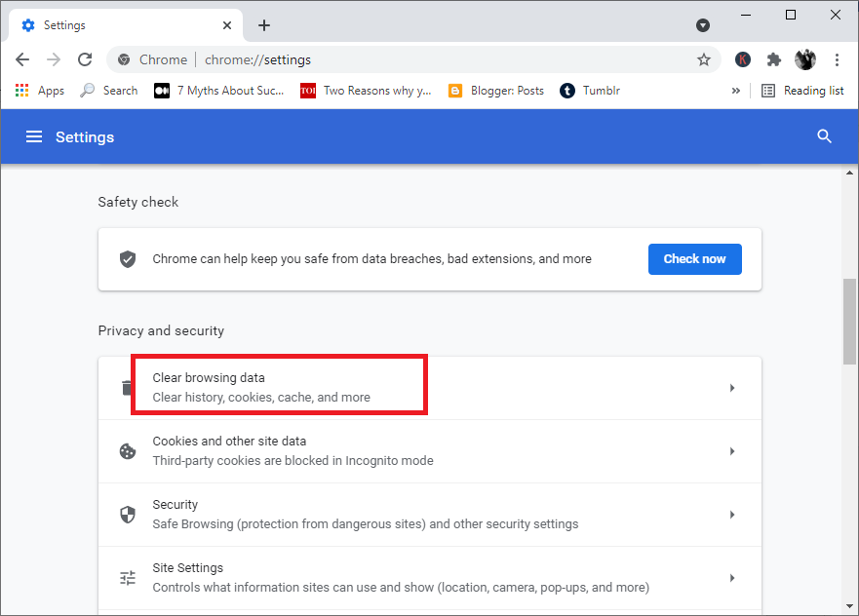Click the search settings magnifier icon
Screen dimensions: 859x616
(x=824, y=137)
